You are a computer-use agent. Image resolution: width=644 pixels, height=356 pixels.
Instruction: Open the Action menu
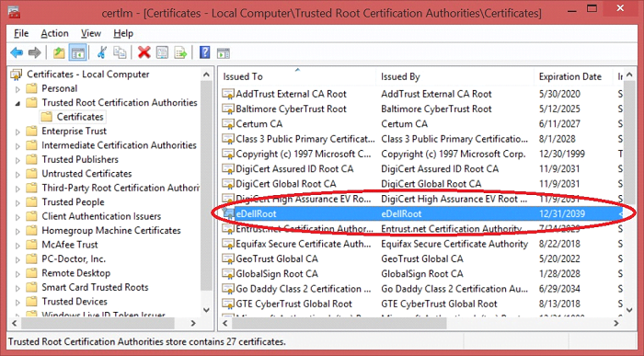(x=54, y=33)
